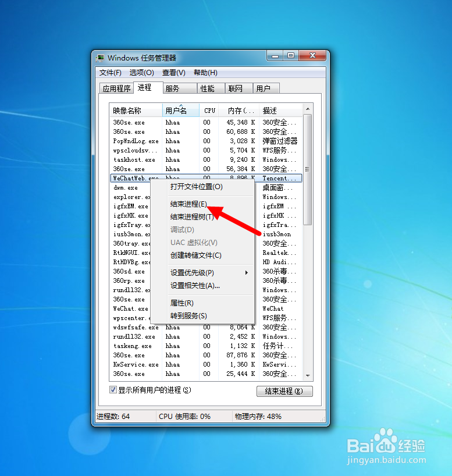Select the RtkNGUI.exe process row

206,253
